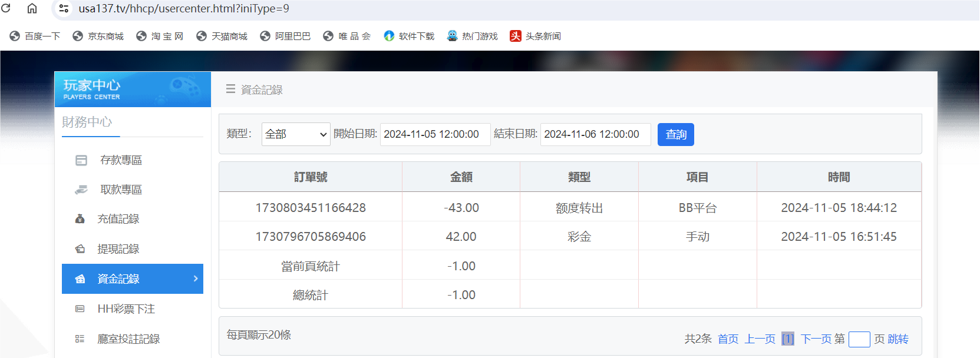Go to 下一页 in pagination

tap(816, 339)
